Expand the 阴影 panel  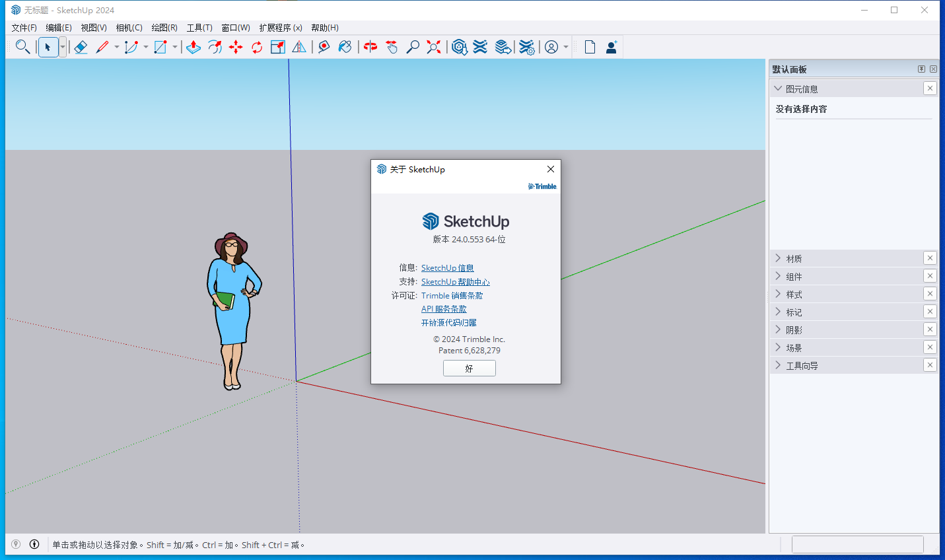778,330
